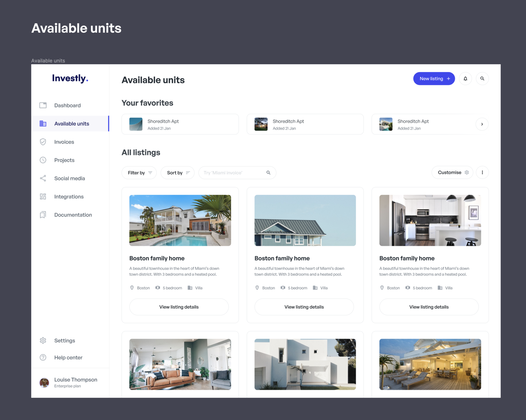This screenshot has width=526, height=420.
Task: Open the Help center link
Action: point(68,357)
